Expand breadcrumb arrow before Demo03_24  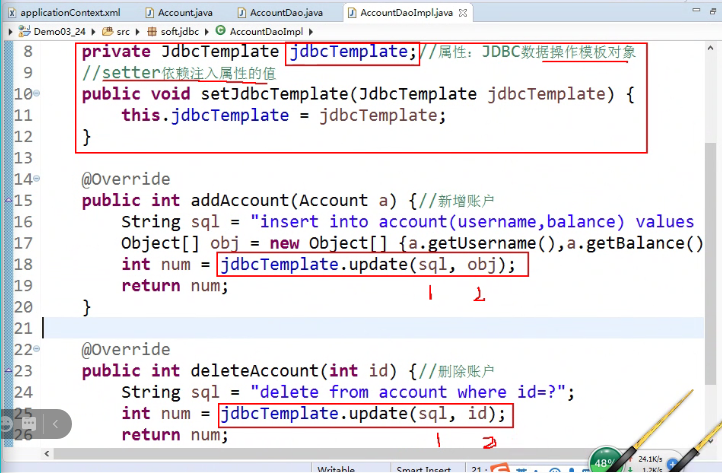[x=10, y=31]
